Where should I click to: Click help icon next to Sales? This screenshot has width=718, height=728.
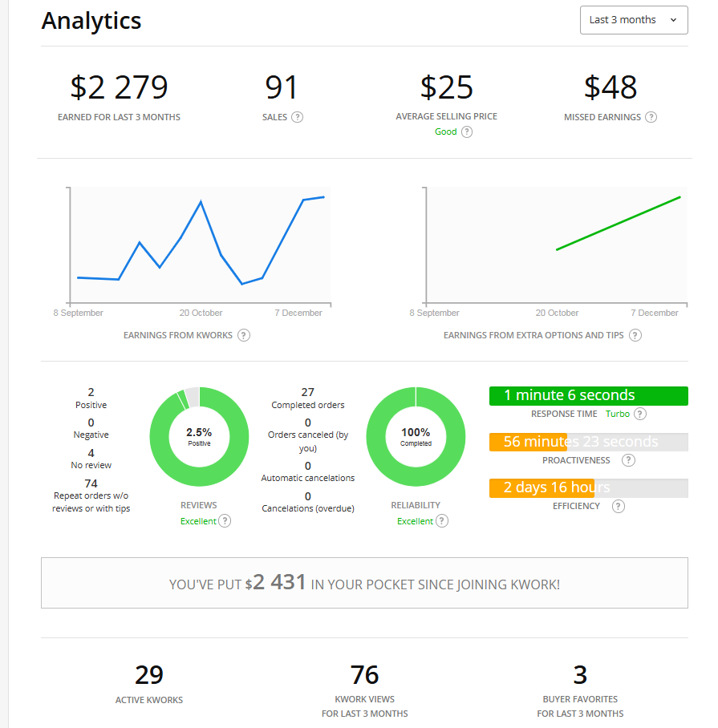pyautogui.click(x=297, y=117)
